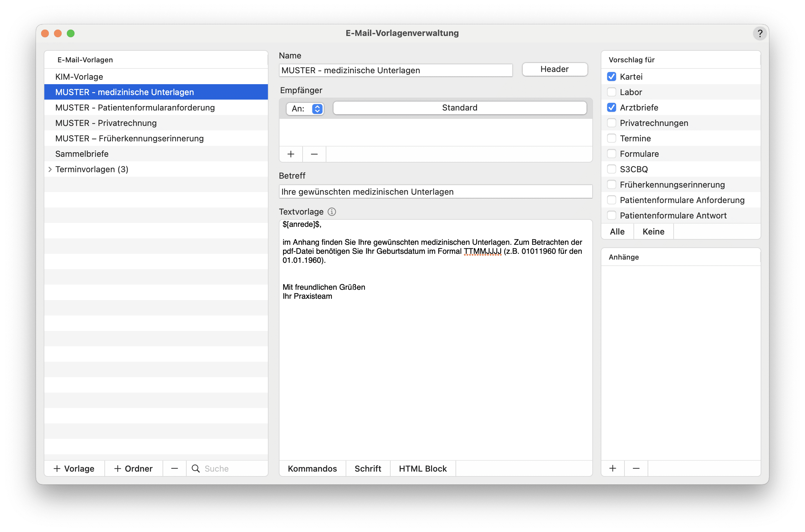Click the help question mark icon
The image size is (805, 532).
pos(760,33)
